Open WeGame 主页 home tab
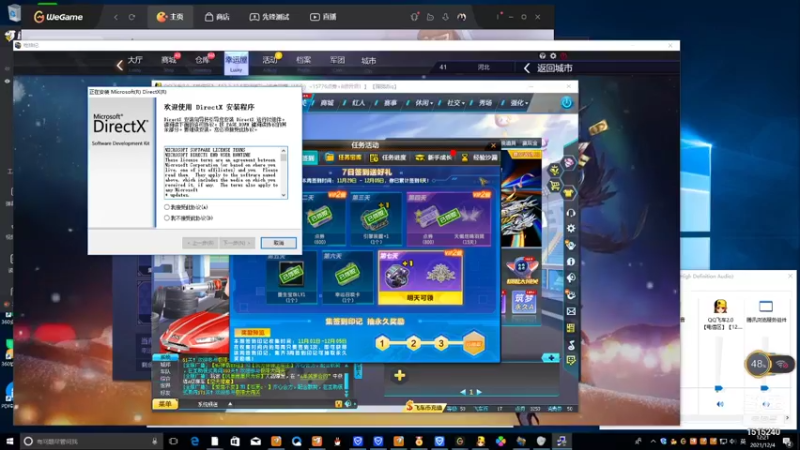The width and height of the screenshot is (800, 450). (x=170, y=17)
